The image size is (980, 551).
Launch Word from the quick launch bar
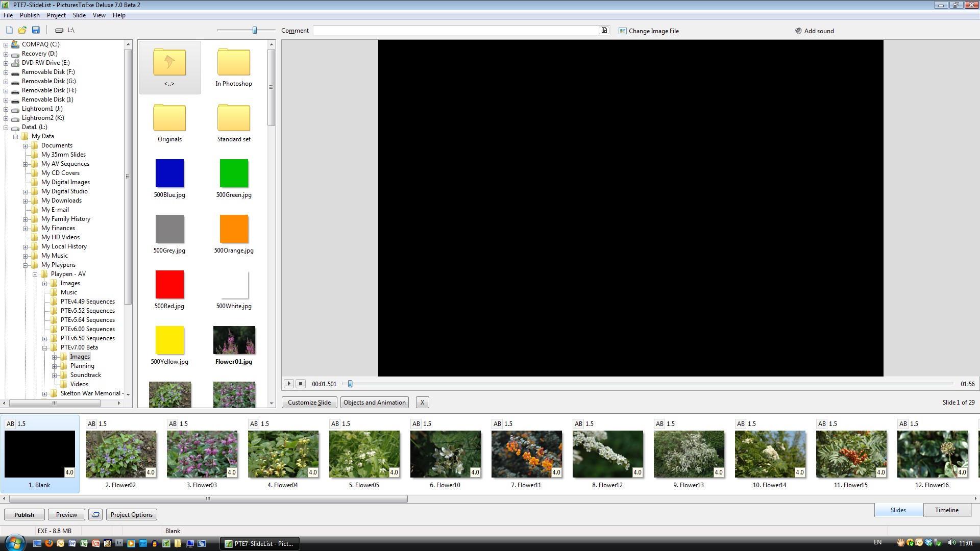click(x=72, y=543)
